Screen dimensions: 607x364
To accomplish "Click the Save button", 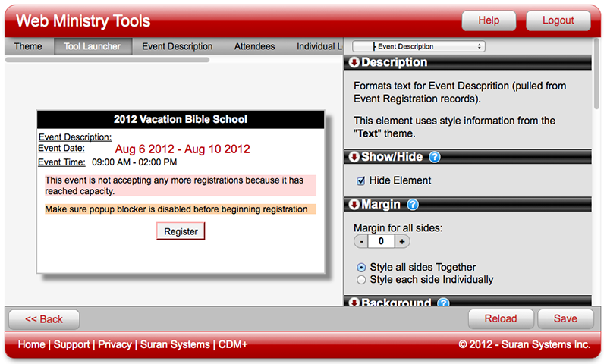I will click(565, 318).
